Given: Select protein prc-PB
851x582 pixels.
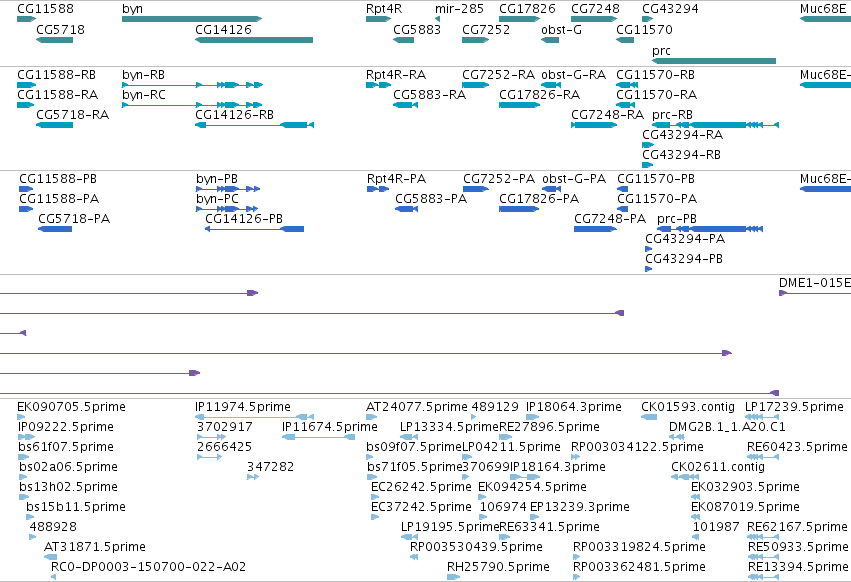Looking at the screenshot, I should pyautogui.click(x=710, y=229).
